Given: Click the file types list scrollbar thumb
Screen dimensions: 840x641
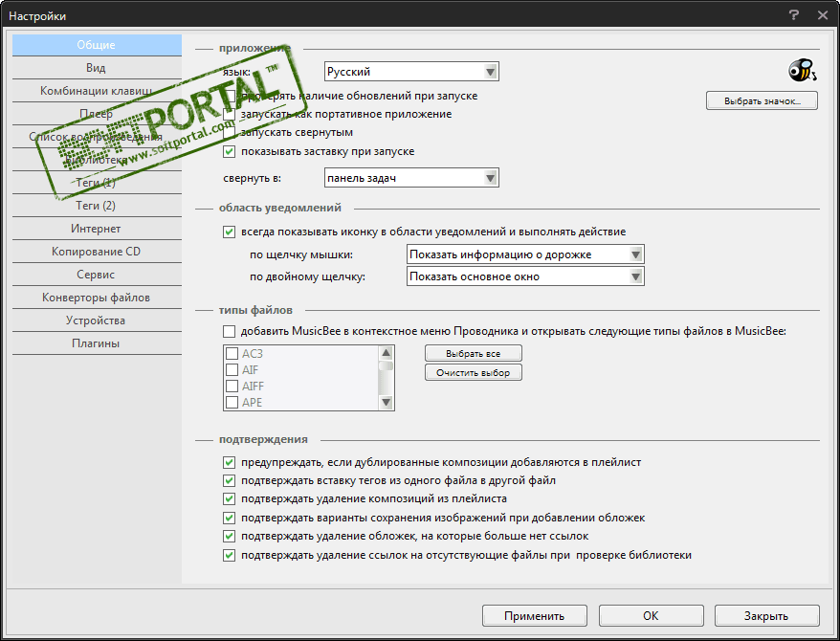Looking at the screenshot, I should (x=386, y=365).
